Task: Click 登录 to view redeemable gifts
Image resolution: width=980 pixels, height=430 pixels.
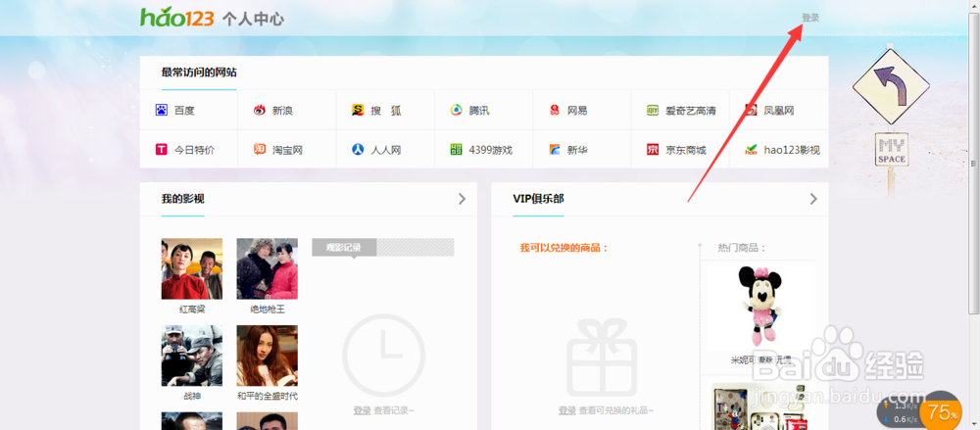Action: [566, 410]
